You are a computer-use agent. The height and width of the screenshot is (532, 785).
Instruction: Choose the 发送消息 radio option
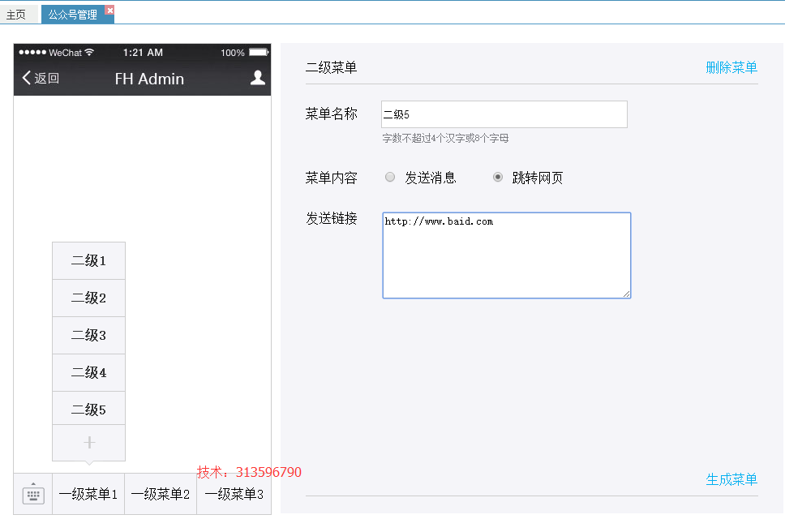click(x=390, y=177)
